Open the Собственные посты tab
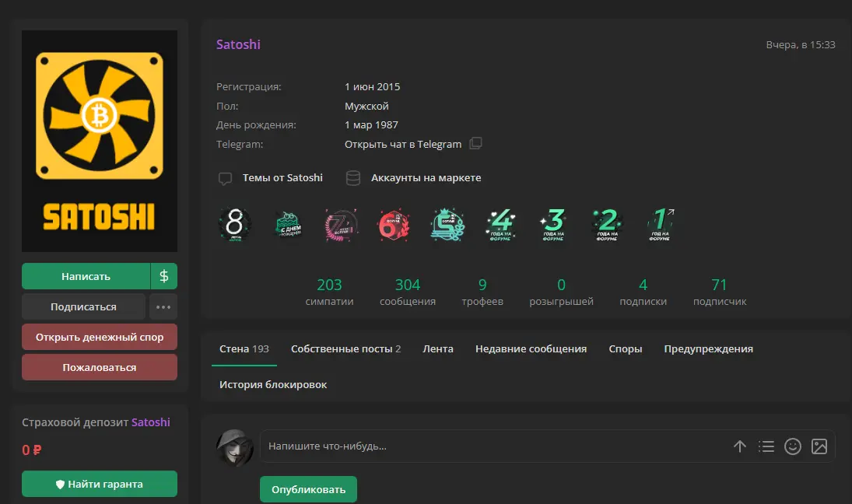The image size is (852, 504). pos(346,348)
